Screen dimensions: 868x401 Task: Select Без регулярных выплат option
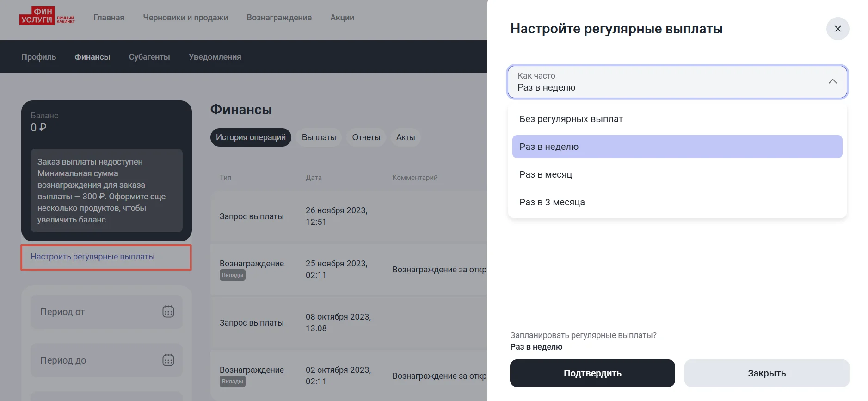(x=677, y=119)
